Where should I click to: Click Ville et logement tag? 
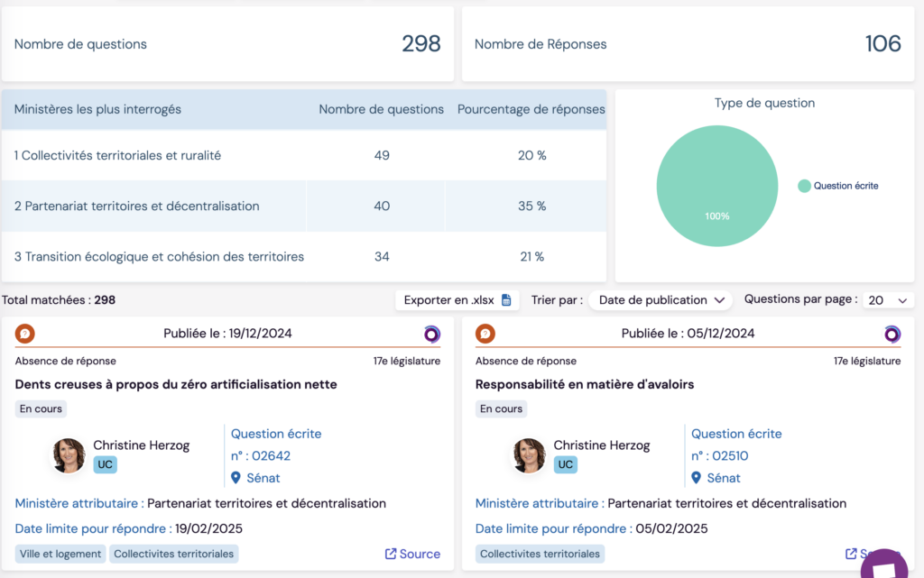click(x=60, y=554)
